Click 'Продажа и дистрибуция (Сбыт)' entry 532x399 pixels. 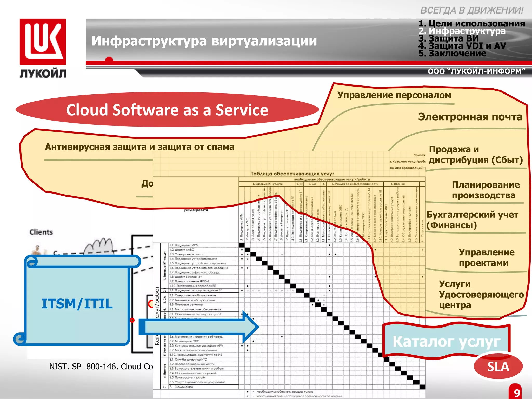(476, 155)
